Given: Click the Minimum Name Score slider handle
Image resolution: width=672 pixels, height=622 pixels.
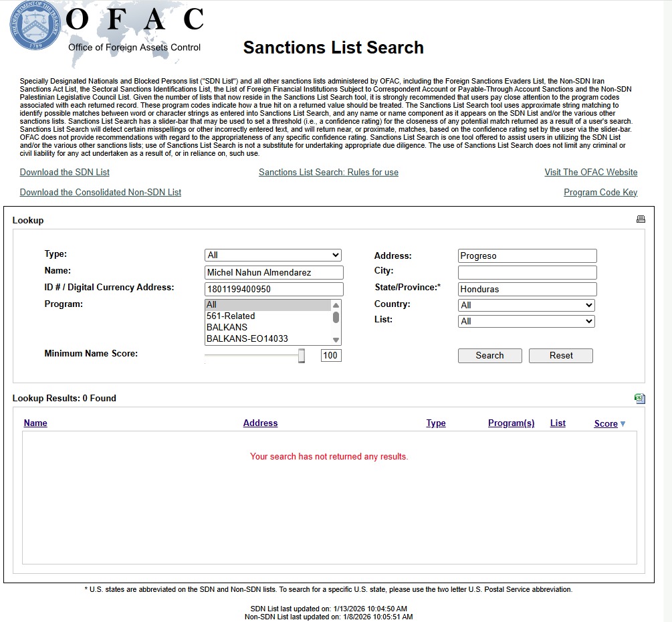Looking at the screenshot, I should click(302, 356).
